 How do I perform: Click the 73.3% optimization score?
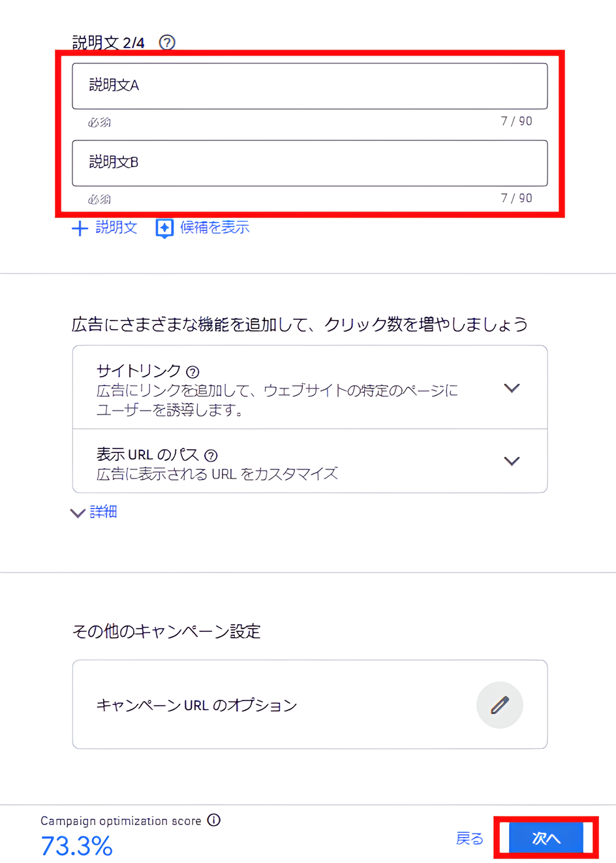76,844
